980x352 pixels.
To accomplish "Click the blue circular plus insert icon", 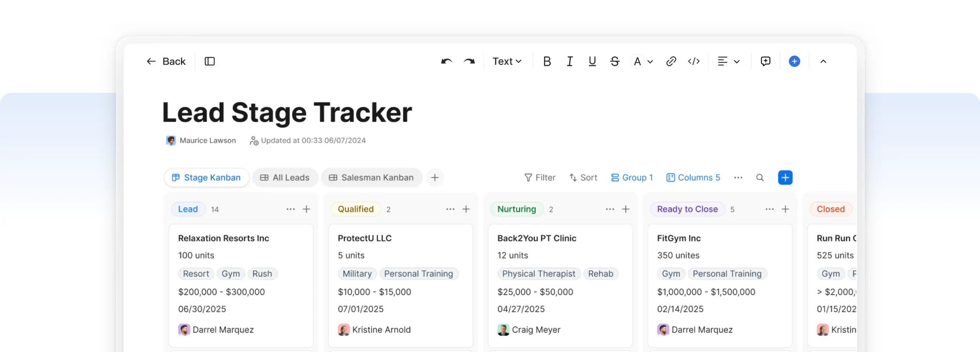I will pos(794,61).
